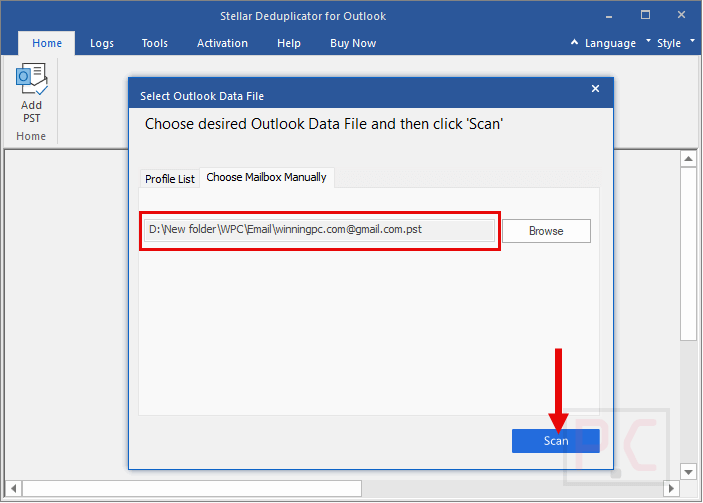
Task: Click the horizontal scrollbar right arrow
Action: 671,488
